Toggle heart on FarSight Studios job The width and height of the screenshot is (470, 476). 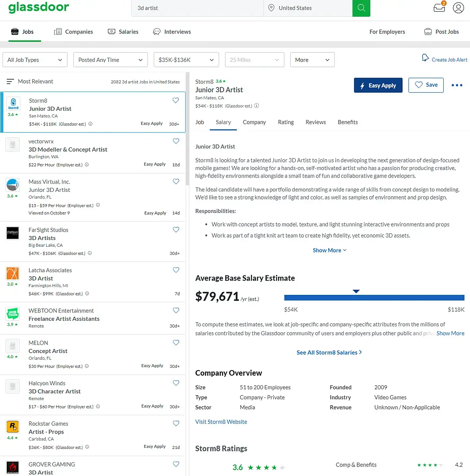pyautogui.click(x=176, y=230)
